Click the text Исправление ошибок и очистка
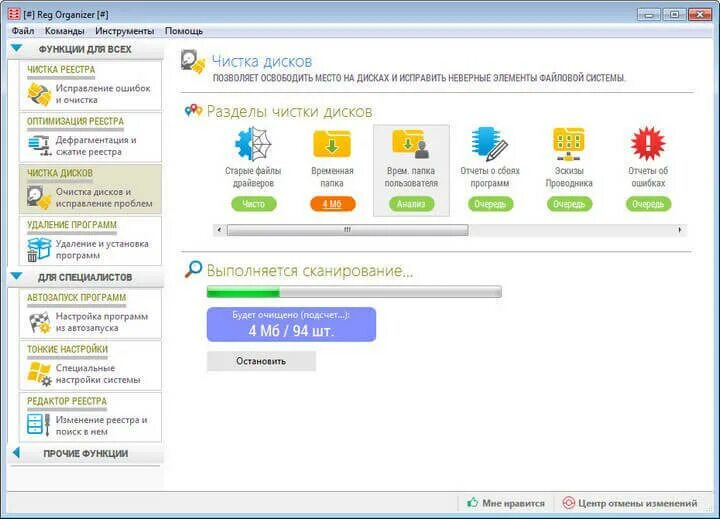This screenshot has height=519, width=720. (x=103, y=94)
